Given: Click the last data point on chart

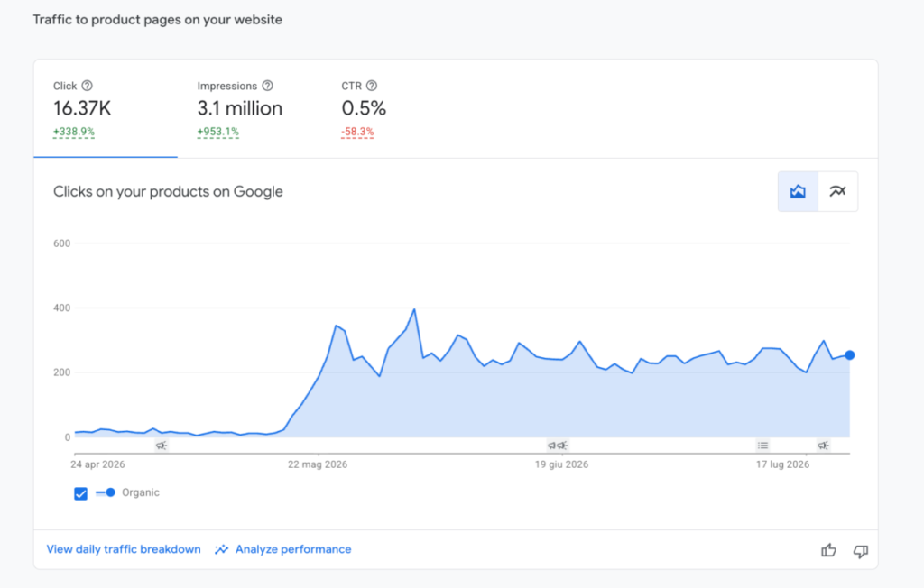Looking at the screenshot, I should pyautogui.click(x=850, y=355).
